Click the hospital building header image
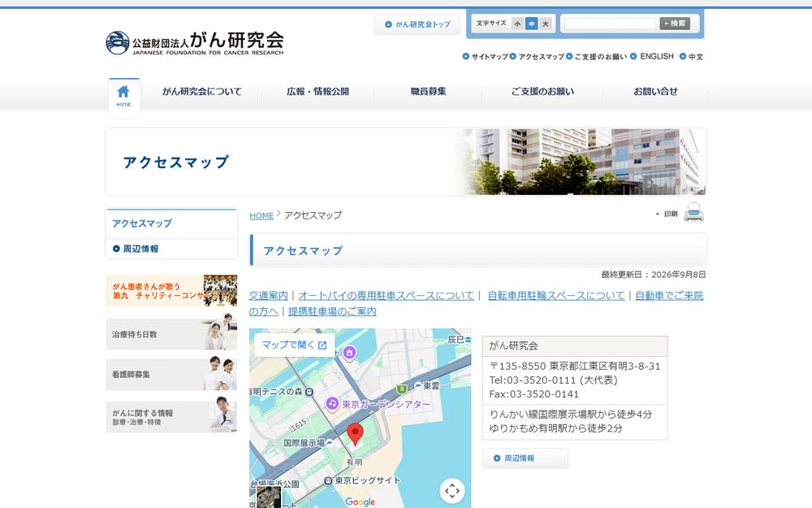This screenshot has height=508, width=812. tap(581, 163)
